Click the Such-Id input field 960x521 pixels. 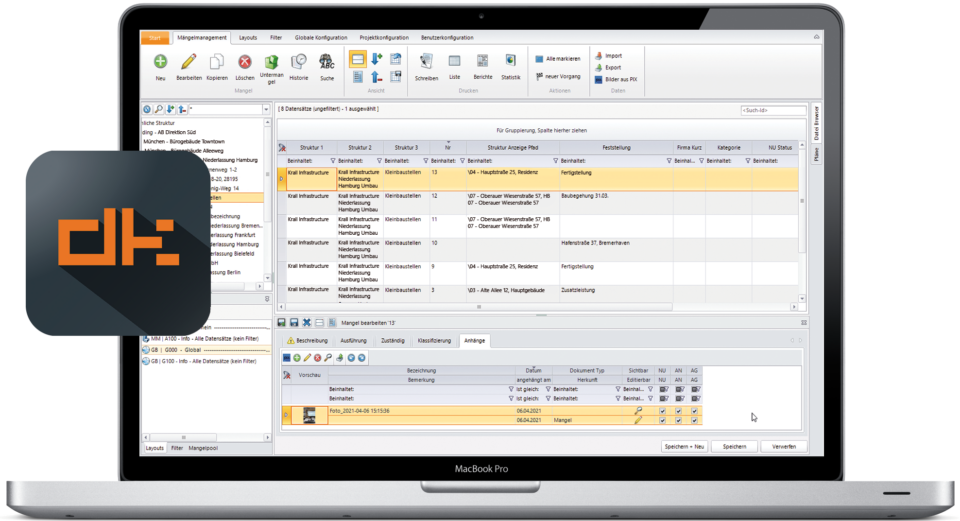[773, 111]
